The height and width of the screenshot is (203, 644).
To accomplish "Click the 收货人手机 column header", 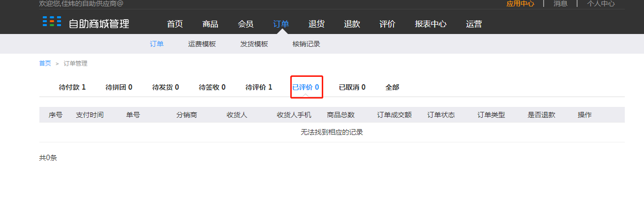I will coord(294,115).
